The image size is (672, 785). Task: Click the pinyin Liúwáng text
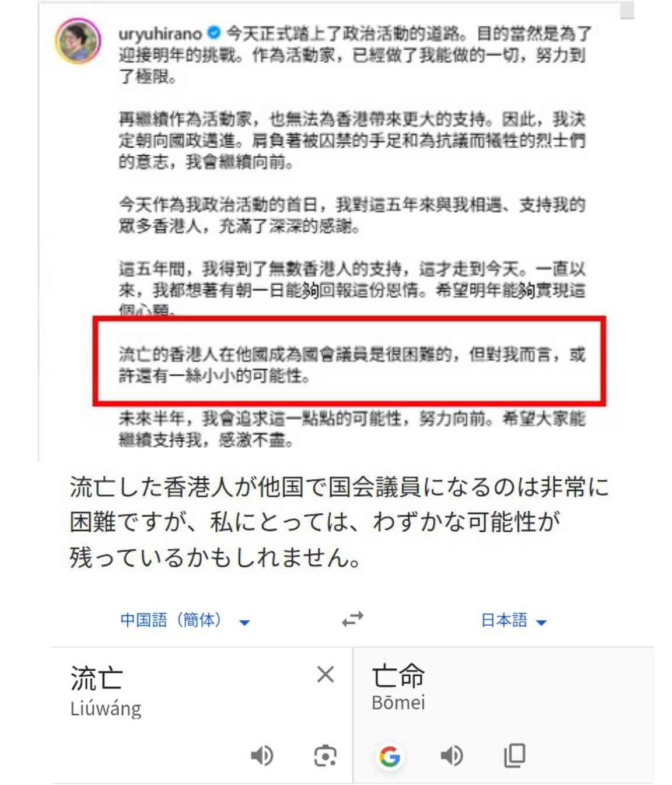pyautogui.click(x=106, y=709)
